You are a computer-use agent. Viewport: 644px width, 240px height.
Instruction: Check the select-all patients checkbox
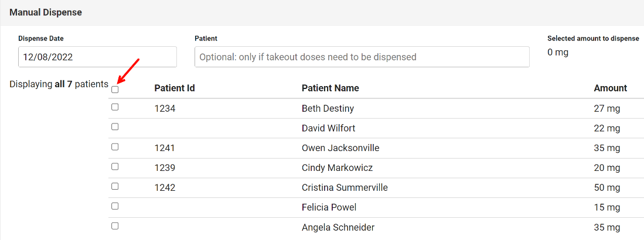tap(115, 90)
